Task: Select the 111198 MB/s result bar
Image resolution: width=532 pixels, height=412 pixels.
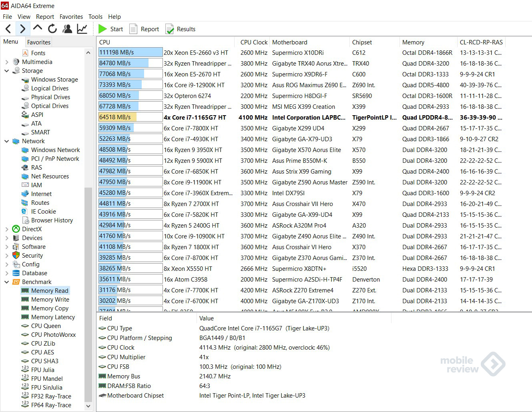Action: [x=130, y=52]
